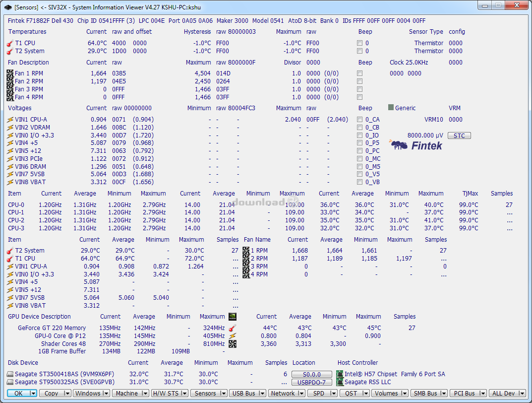Click the VIN3 PCIe voltage bolt icon
The width and height of the screenshot is (532, 403).
coord(10,159)
